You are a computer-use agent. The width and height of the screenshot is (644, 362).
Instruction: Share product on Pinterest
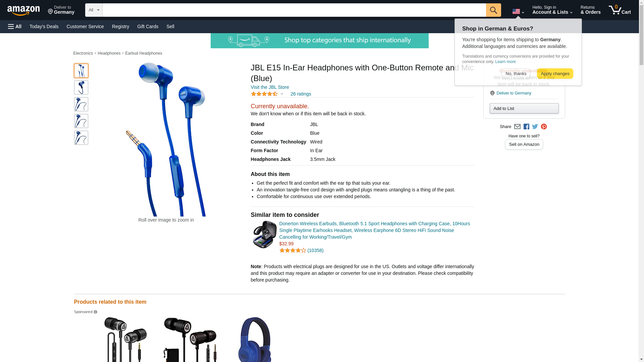544,127
